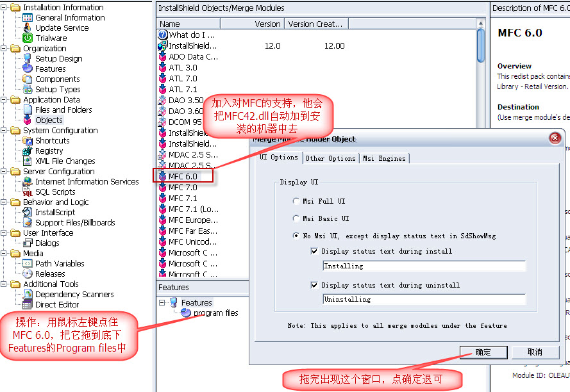Select the DCOM 95 list entry
The image size is (570, 392).
(x=185, y=122)
